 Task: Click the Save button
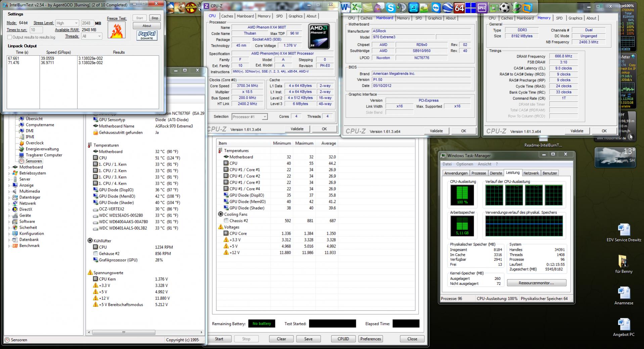[x=308, y=339]
